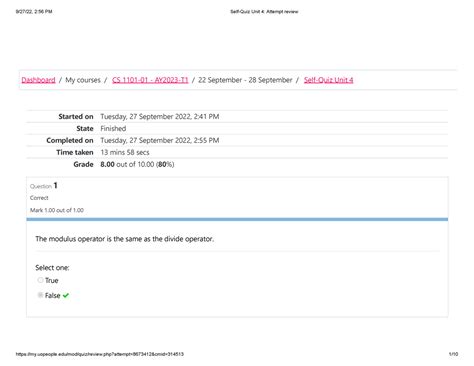The height and width of the screenshot is (366, 474).
Task: Click the Started on date value
Action: (160, 116)
